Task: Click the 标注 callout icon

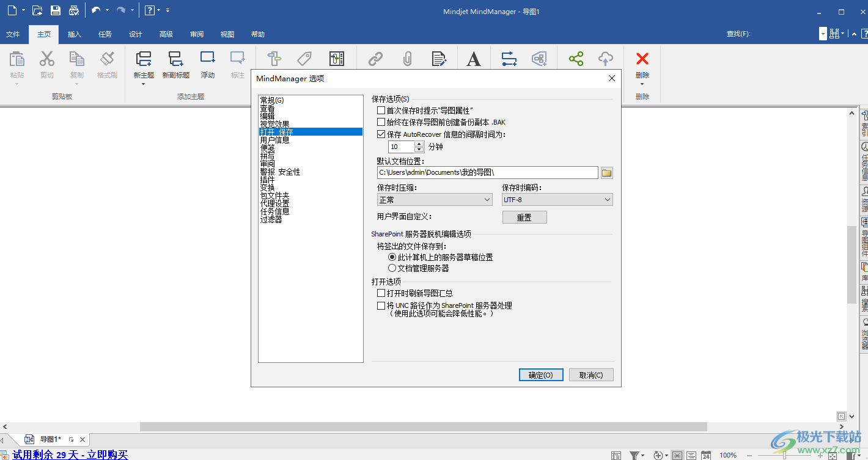Action: click(238, 58)
